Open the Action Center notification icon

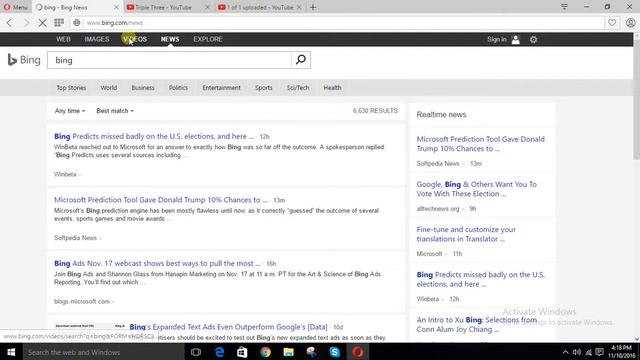point(599,352)
